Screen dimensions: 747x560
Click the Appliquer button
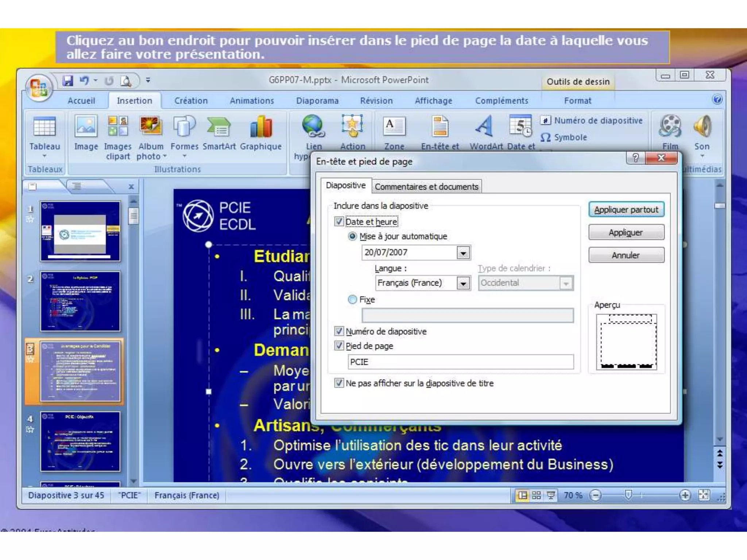626,232
